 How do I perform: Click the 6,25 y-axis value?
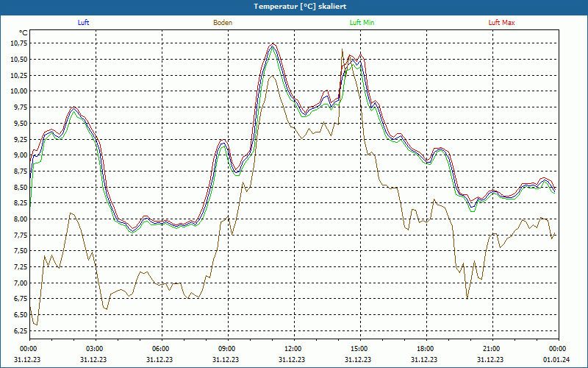point(21,330)
